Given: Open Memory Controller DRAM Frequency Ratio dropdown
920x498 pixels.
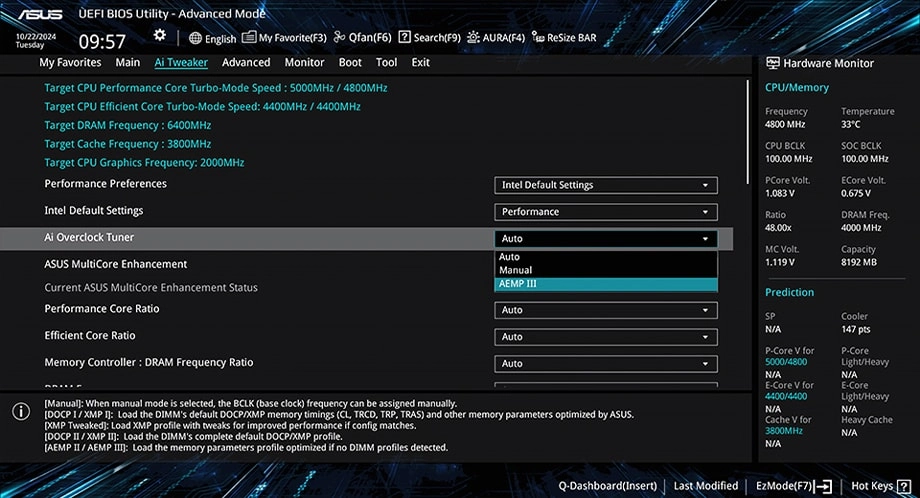Looking at the screenshot, I should tap(606, 364).
